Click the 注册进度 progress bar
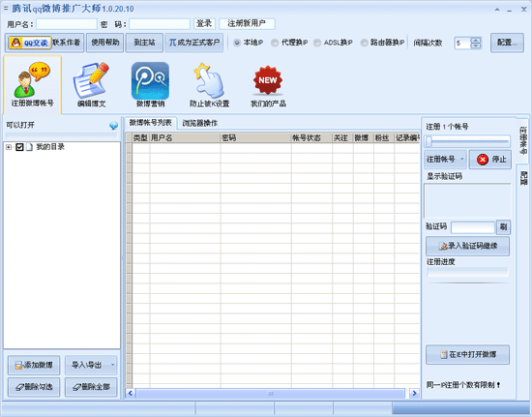 tap(467, 272)
